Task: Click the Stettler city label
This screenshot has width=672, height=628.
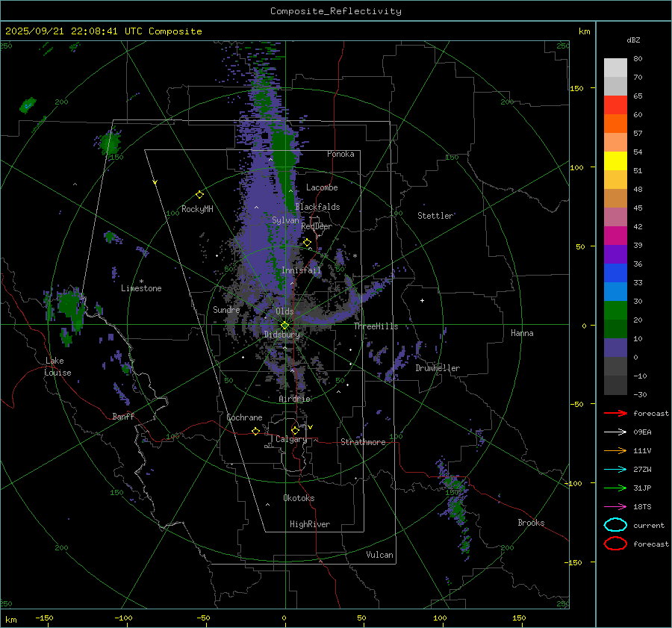Action: pos(435,216)
